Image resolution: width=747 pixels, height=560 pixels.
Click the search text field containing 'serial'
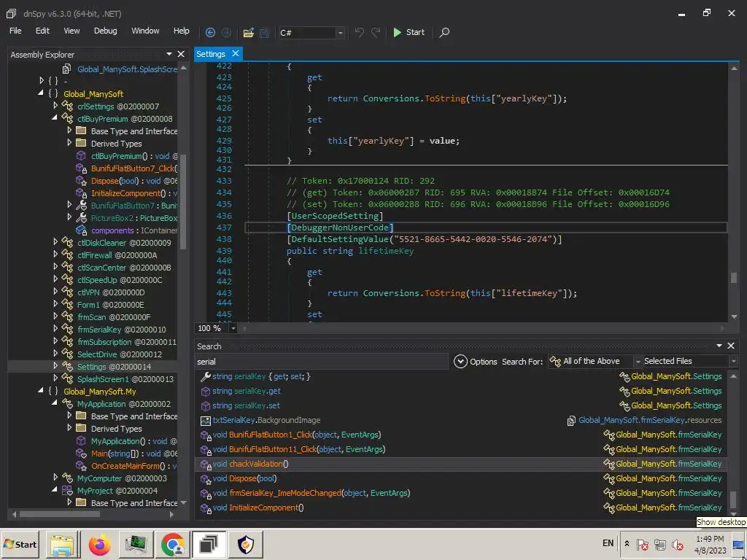click(x=321, y=362)
